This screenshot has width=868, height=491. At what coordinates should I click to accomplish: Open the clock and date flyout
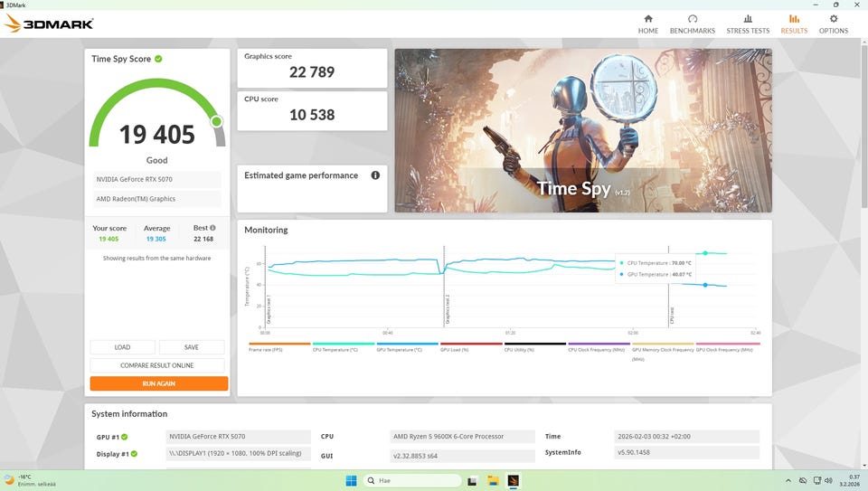(850, 480)
